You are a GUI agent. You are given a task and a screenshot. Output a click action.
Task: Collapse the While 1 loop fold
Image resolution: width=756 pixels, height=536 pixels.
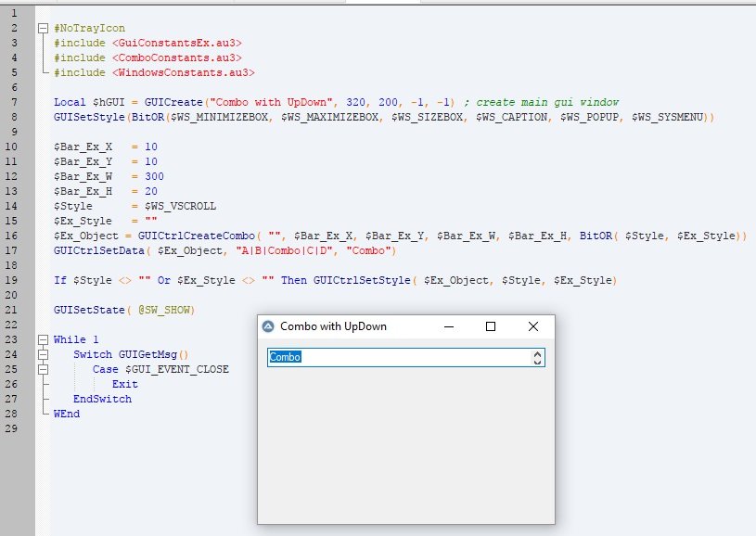pyautogui.click(x=43, y=339)
